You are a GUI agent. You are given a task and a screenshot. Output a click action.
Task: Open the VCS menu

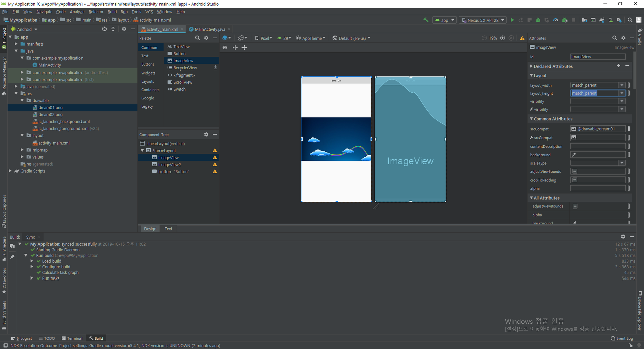[x=149, y=11]
